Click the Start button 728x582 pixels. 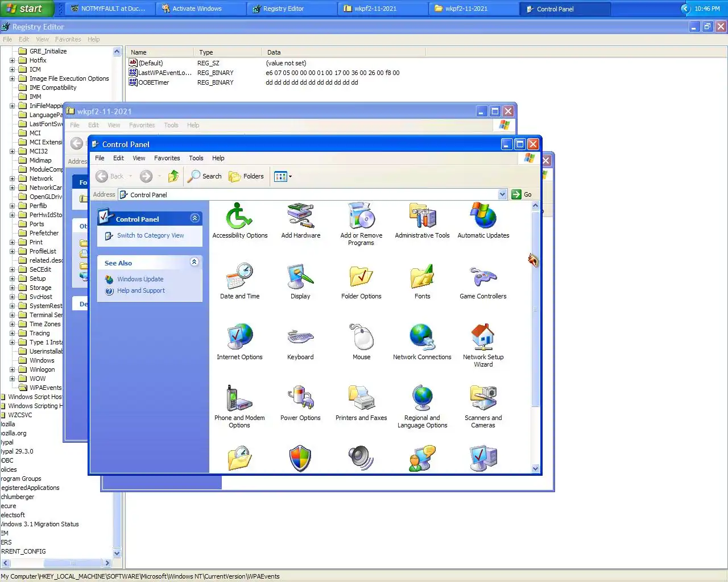click(27, 9)
